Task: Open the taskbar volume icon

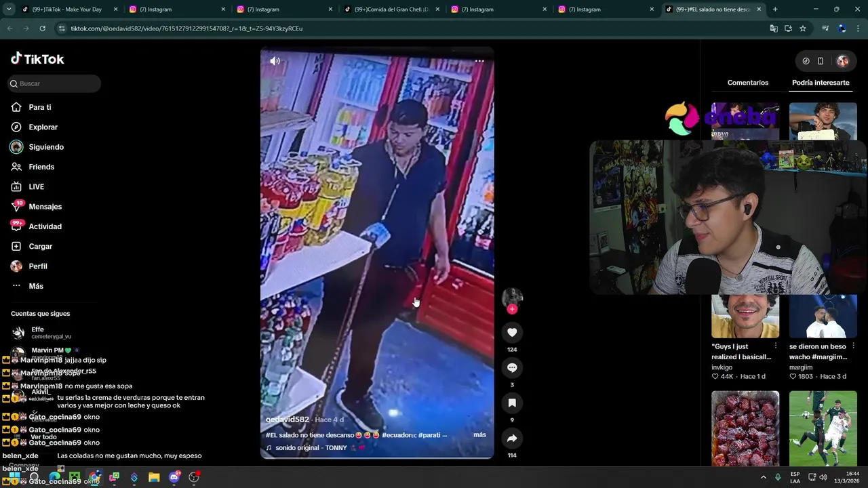Action: [x=823, y=477]
